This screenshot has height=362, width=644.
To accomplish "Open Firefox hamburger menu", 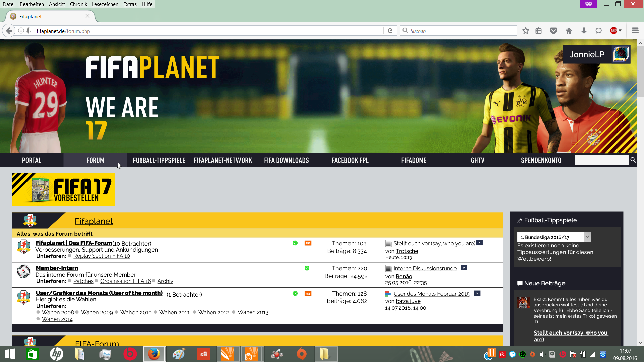I will [x=635, y=31].
